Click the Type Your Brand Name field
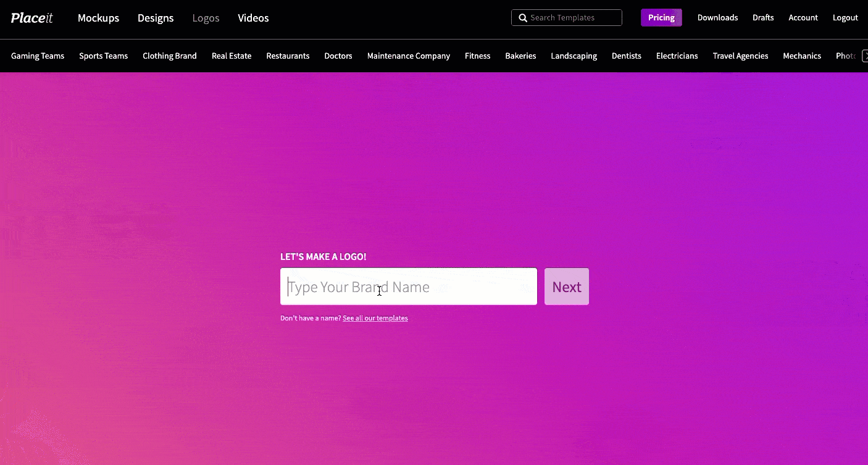Screen dimensions: 868x465 point(409,287)
